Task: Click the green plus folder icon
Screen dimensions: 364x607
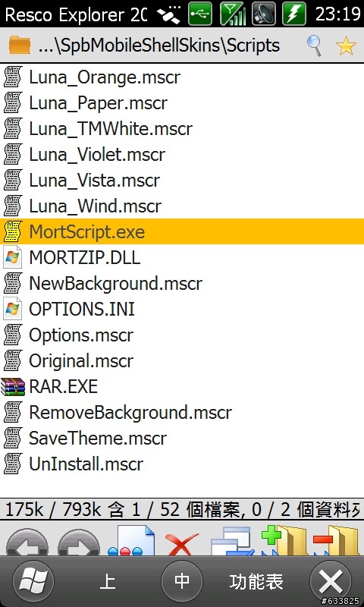Action: (284, 540)
